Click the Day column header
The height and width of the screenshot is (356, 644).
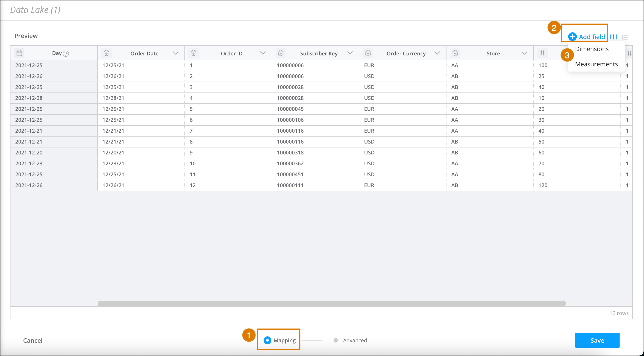(x=54, y=53)
